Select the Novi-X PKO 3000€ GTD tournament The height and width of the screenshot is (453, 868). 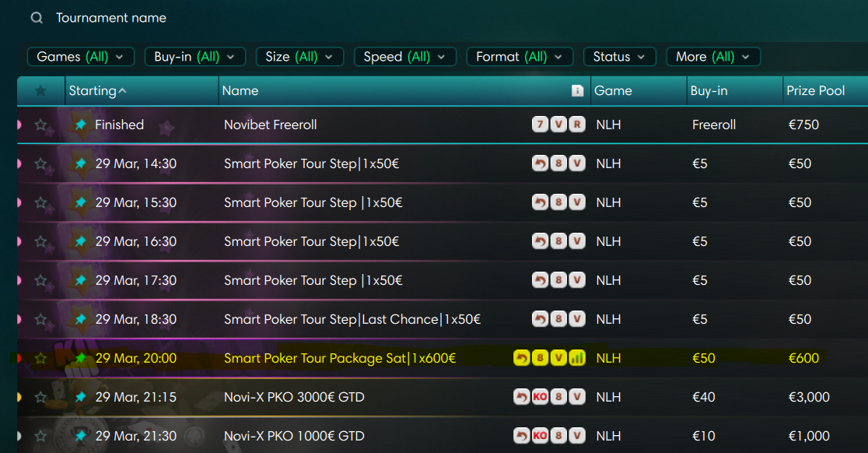tap(294, 397)
